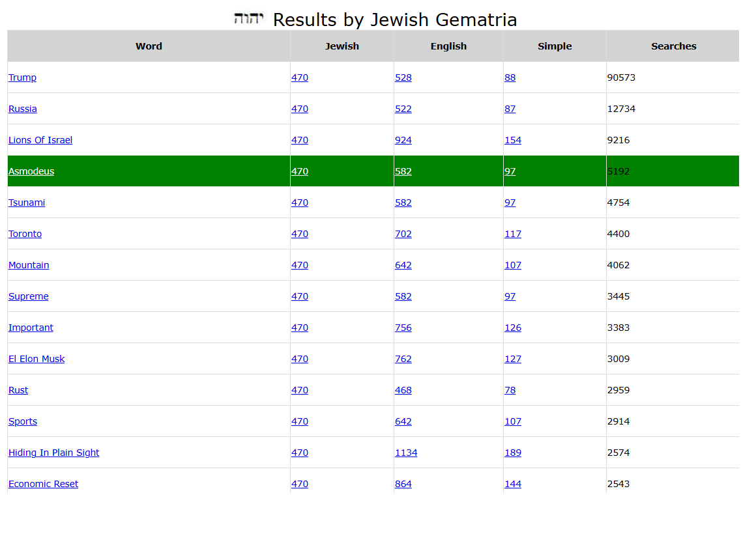Open the Supreme word link
Image resolution: width=756 pixels, height=534 pixels.
point(29,296)
